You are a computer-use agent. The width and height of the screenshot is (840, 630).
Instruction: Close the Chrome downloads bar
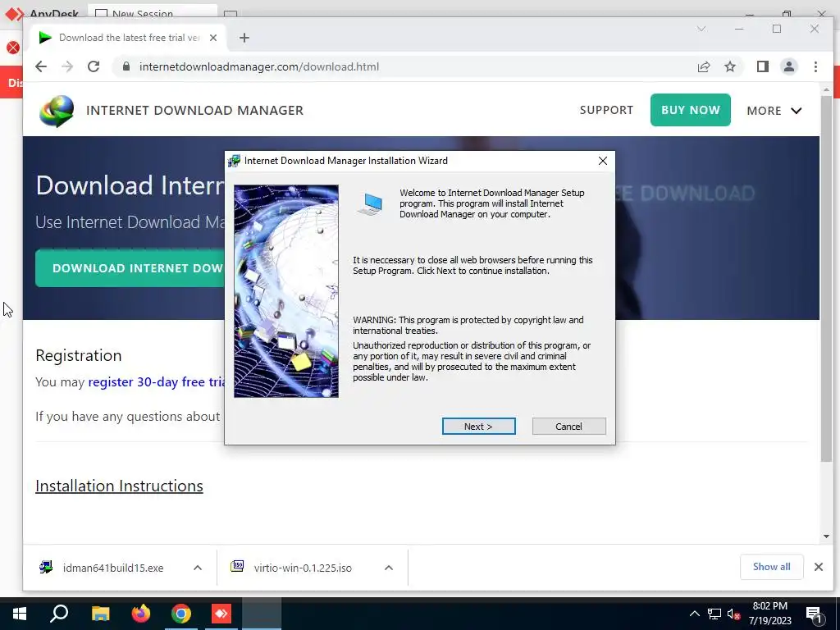(x=819, y=567)
